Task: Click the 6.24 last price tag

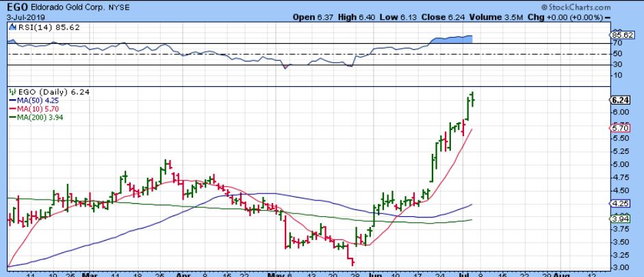Action: 619,100
